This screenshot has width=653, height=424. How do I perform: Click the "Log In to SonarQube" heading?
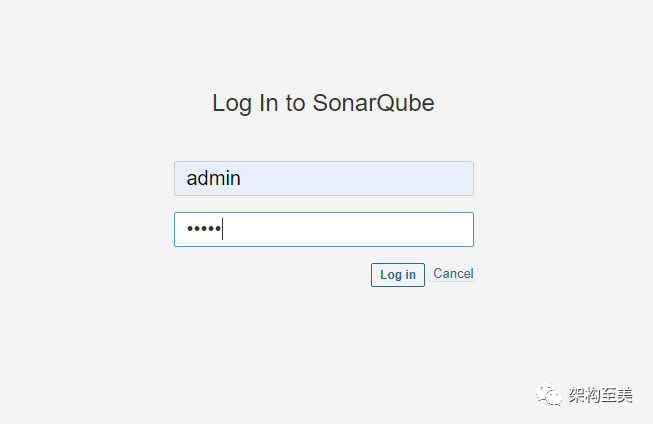(323, 103)
